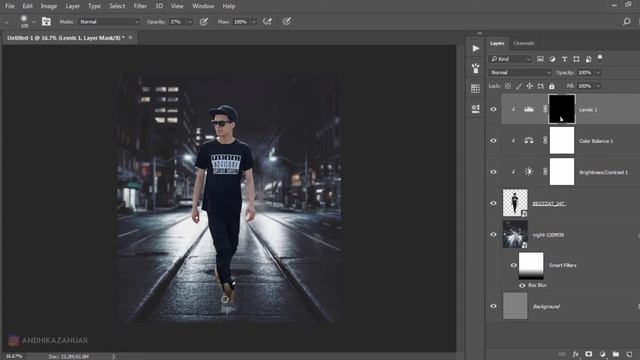Filter layers by adjustment layers icon
This screenshot has height=360, width=640.
[552, 59]
